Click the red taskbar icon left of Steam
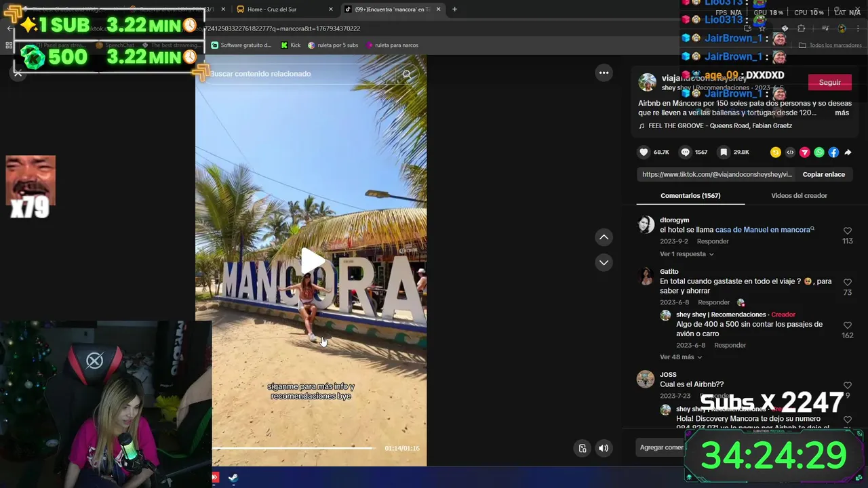This screenshot has height=488, width=868. (x=216, y=478)
